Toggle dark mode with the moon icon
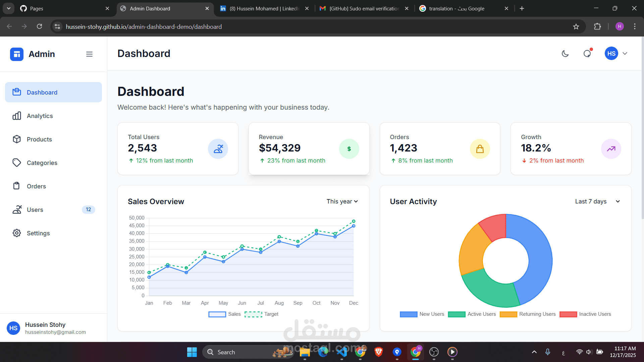This screenshot has height=362, width=644. (x=565, y=53)
